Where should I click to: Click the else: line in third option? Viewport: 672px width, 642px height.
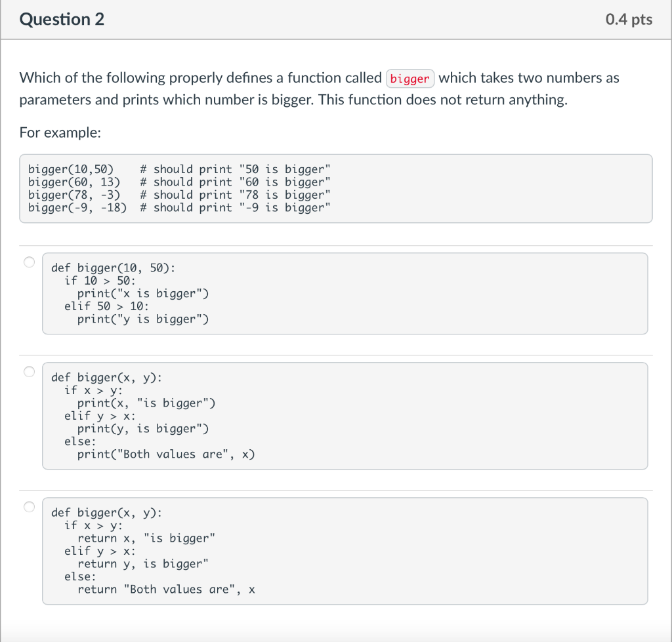coord(79,576)
